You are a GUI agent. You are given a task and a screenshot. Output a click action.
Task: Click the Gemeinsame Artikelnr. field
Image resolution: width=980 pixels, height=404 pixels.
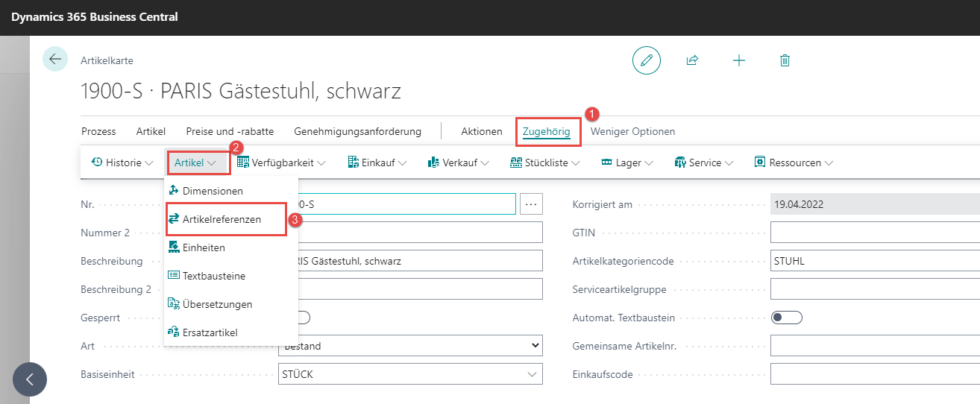[x=875, y=346]
